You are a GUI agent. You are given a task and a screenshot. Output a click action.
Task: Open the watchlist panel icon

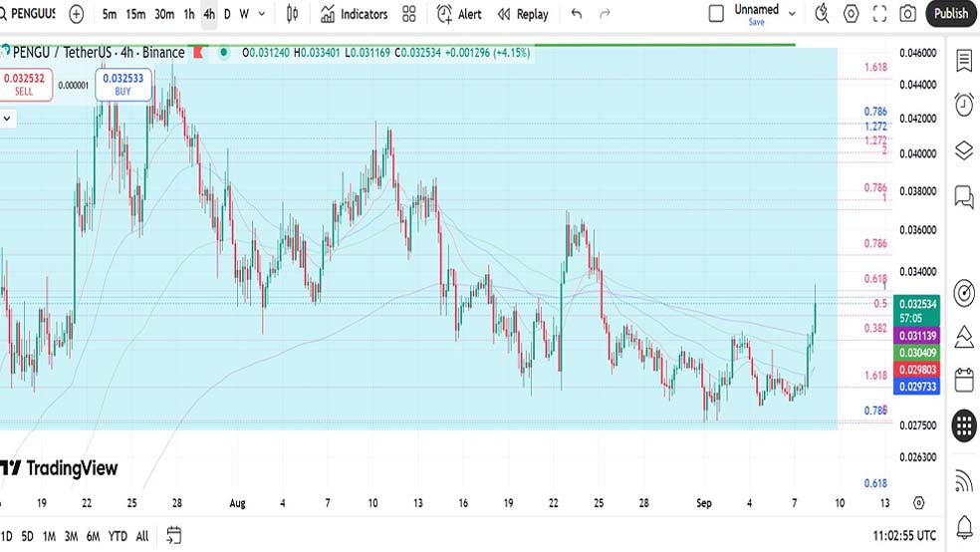tap(964, 61)
